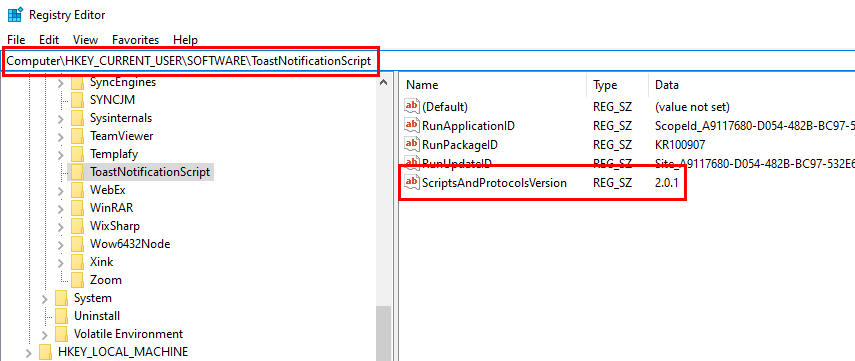Select the WebEx folder icon
Viewport: 855px width, 361px height.
pyautogui.click(x=77, y=190)
